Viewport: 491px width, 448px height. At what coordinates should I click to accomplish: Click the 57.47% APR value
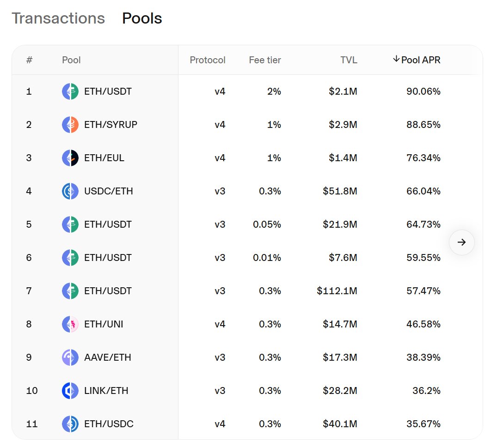[x=423, y=291]
